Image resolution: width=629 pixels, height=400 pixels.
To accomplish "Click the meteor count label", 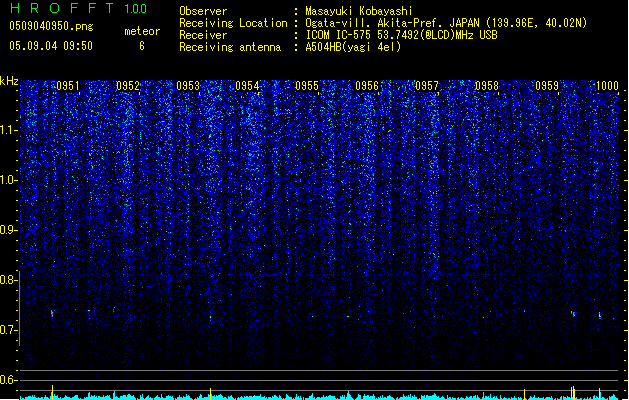I will coord(142,31).
